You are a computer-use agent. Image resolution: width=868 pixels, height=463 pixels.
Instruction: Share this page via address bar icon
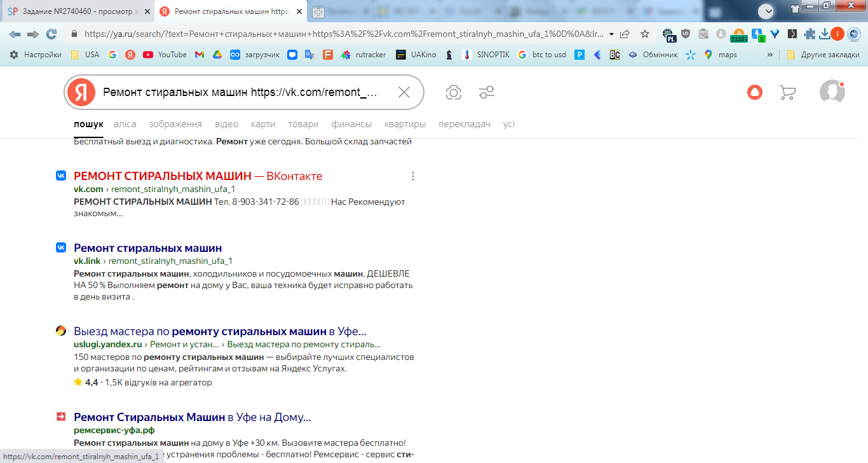(625, 34)
